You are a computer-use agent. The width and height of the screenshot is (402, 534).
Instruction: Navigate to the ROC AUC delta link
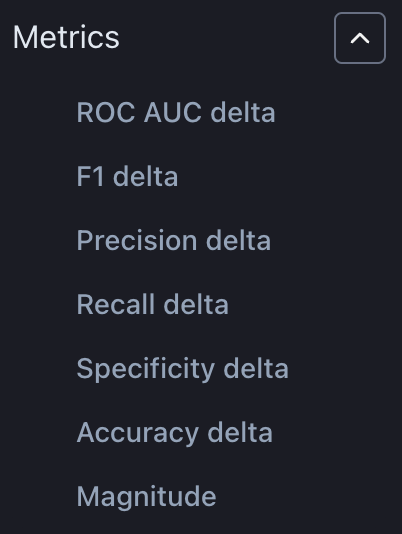[x=176, y=112]
